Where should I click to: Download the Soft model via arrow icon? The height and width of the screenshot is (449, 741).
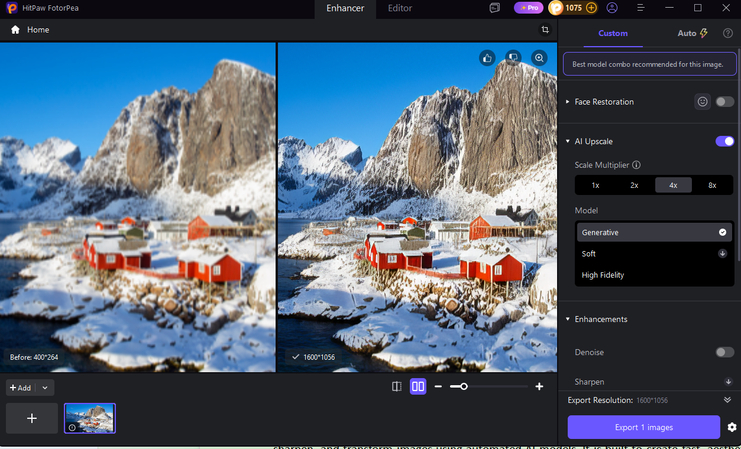pos(723,253)
